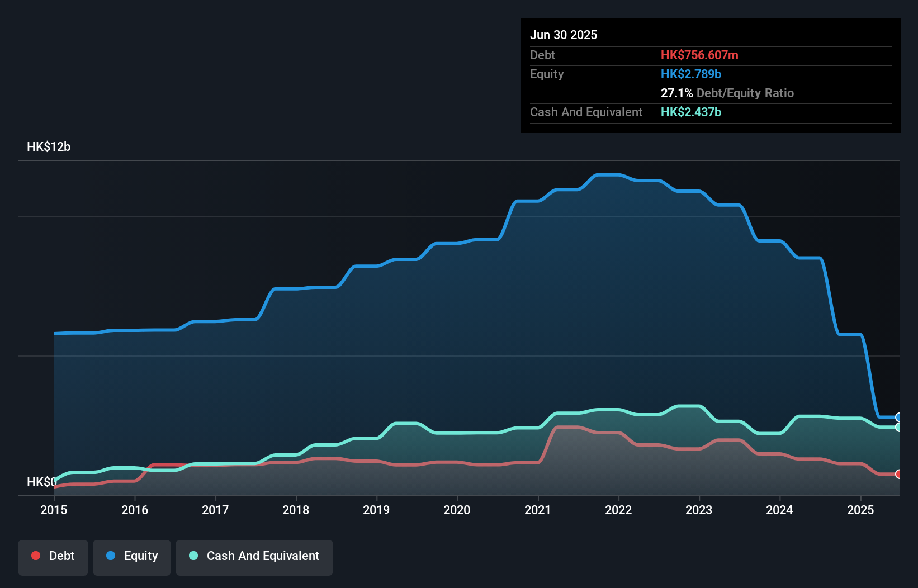Toggle the Debt series visibility
Screen dimensions: 918x588
[x=53, y=556]
